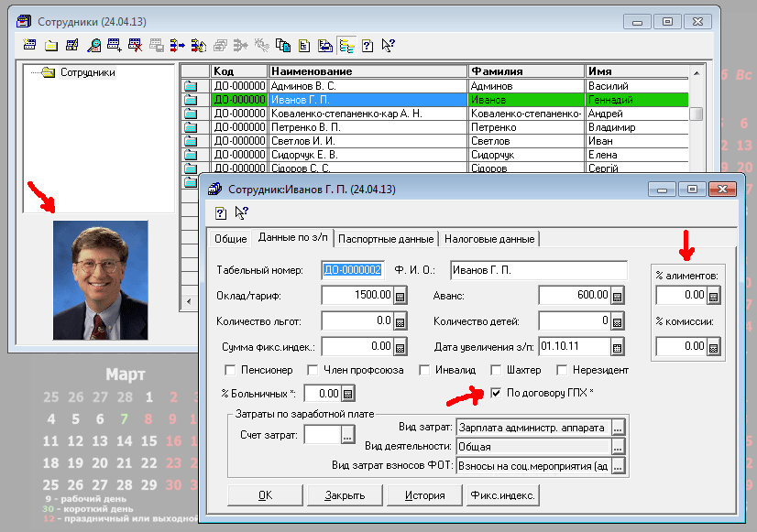
Task: Open the calculator for Сумма фикс.индек. field
Action: [400, 347]
